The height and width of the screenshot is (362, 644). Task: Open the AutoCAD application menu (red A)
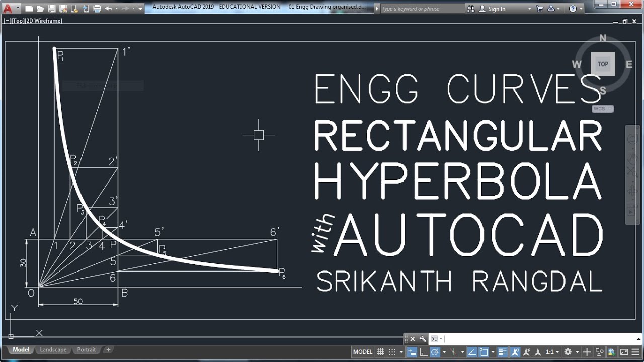pyautogui.click(x=8, y=9)
